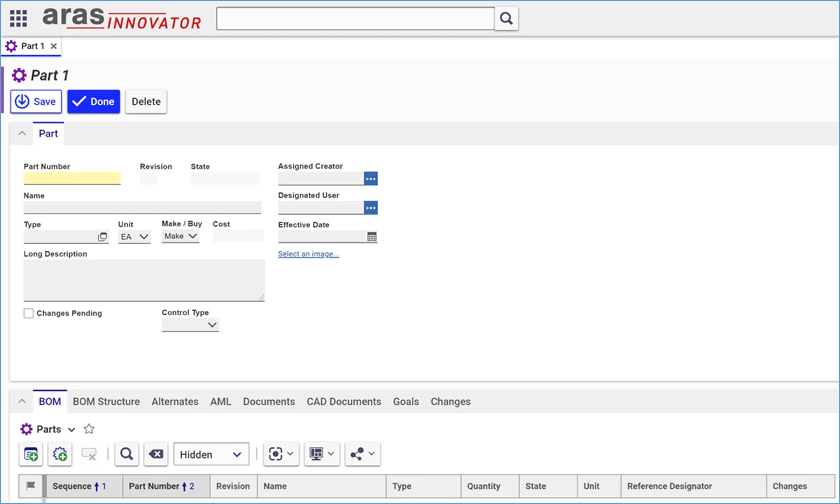840x504 pixels.
Task: Switch to the AML tab
Action: click(220, 401)
